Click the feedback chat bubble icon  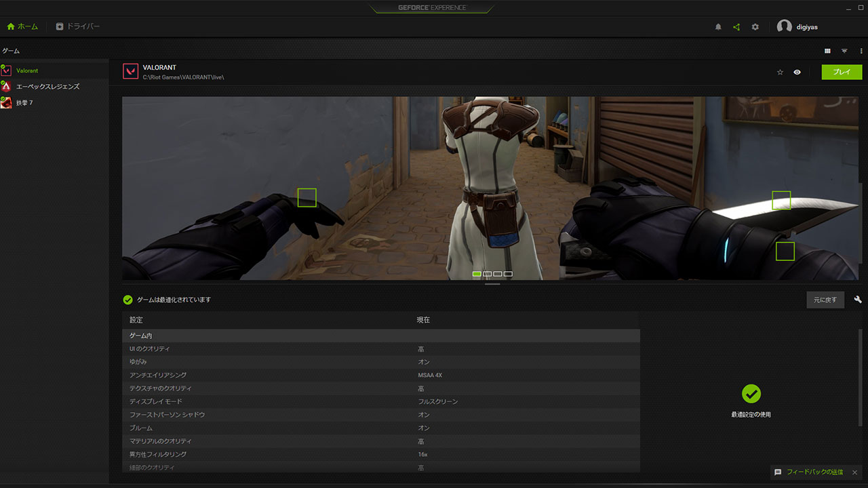point(778,472)
